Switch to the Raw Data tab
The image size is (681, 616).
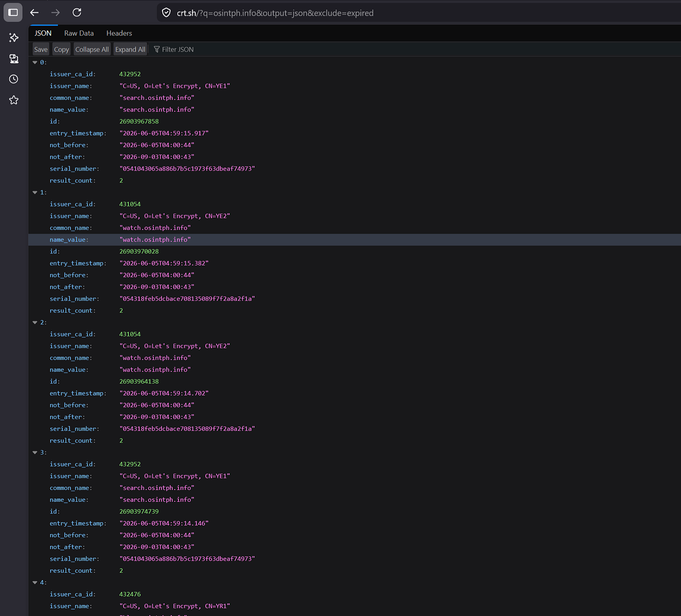[79, 33]
